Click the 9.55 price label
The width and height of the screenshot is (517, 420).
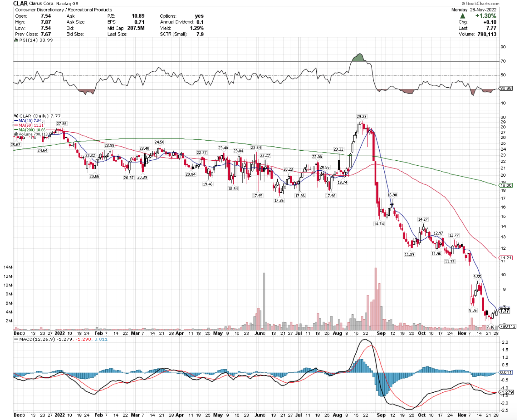[477, 277]
